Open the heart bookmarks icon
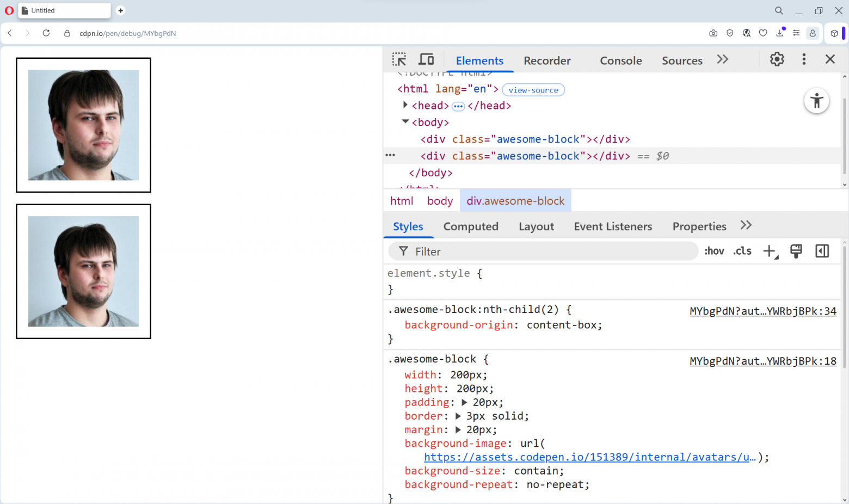 (763, 33)
